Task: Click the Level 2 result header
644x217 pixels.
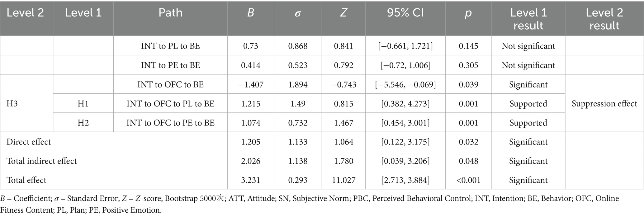Action: (604, 19)
